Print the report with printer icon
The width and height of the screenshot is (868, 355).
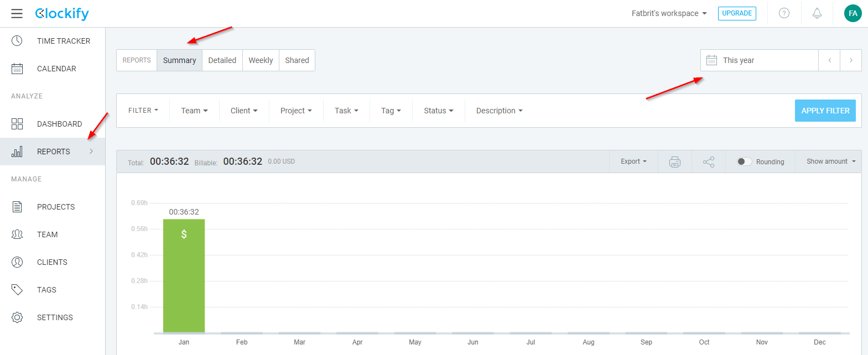click(x=675, y=162)
